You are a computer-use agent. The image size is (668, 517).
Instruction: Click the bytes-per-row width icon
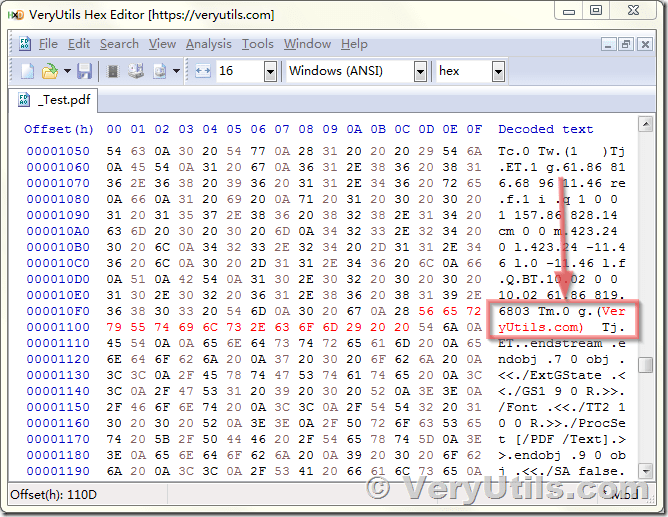(x=203, y=71)
